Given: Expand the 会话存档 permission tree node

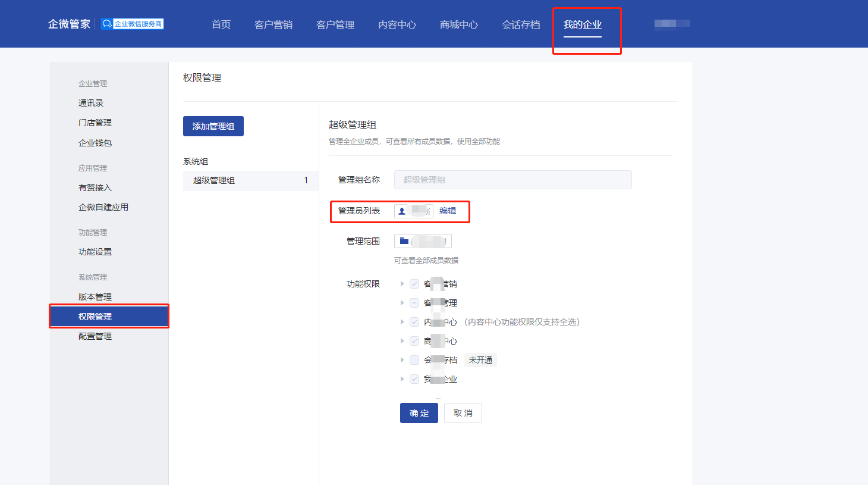Looking at the screenshot, I should [x=402, y=360].
